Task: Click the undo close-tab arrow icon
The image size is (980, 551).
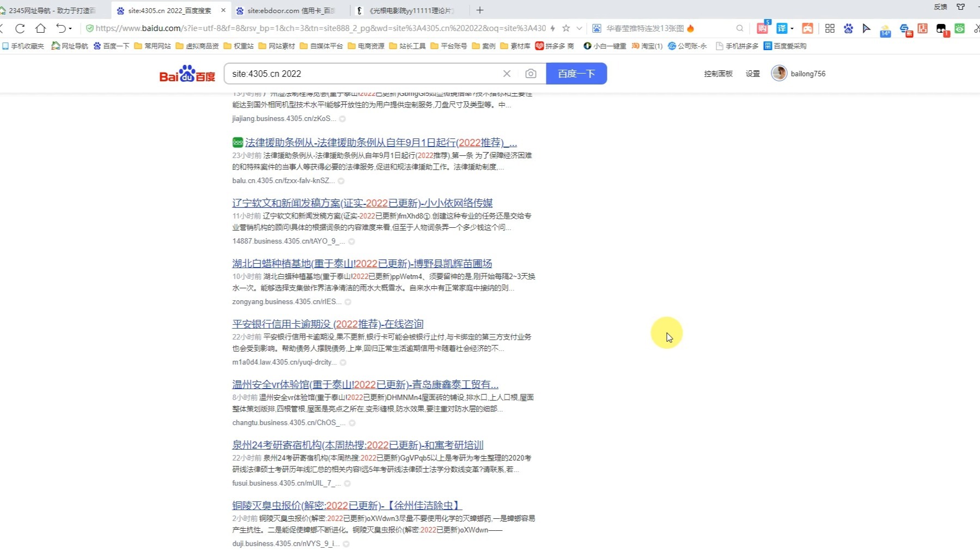Action: (60, 28)
